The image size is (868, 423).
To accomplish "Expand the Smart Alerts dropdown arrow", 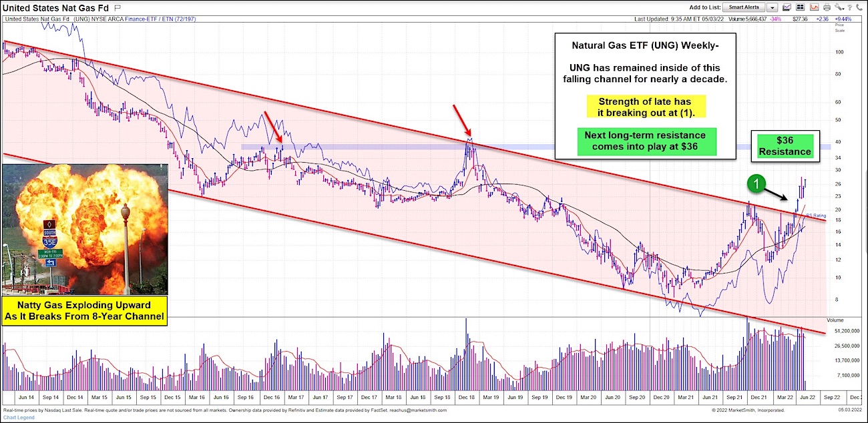I will (772, 7).
